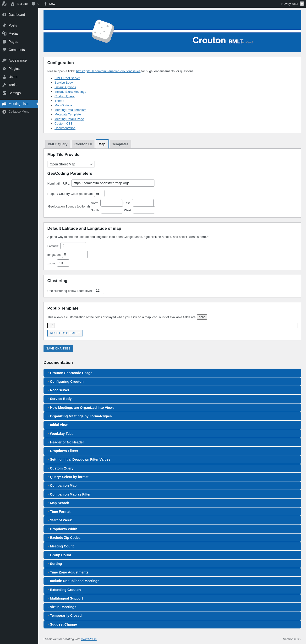Screen dimensions: 306x644
Task: Expand the Companion Map documentation section
Action: (172, 486)
